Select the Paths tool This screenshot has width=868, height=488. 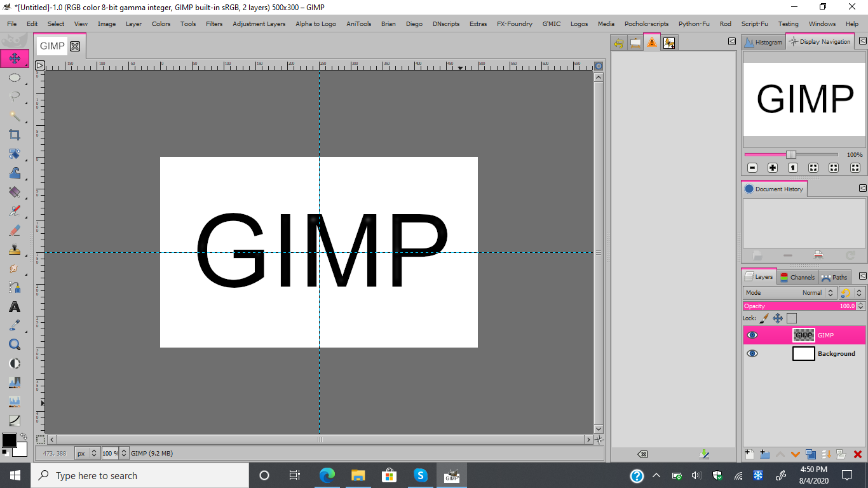coord(14,287)
